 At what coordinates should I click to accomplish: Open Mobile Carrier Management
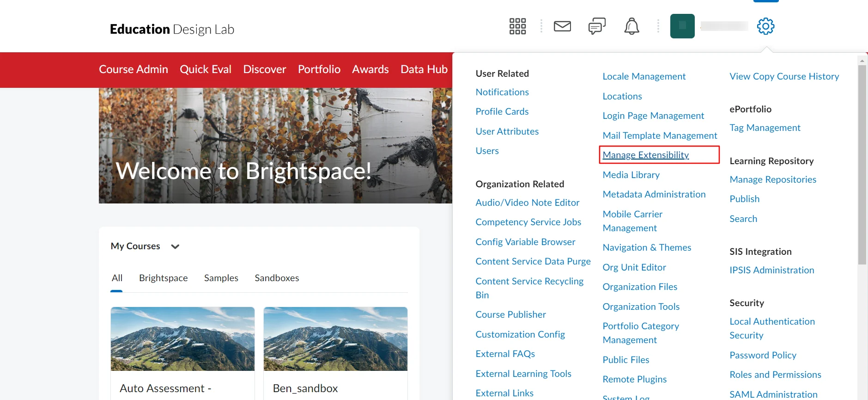click(632, 221)
